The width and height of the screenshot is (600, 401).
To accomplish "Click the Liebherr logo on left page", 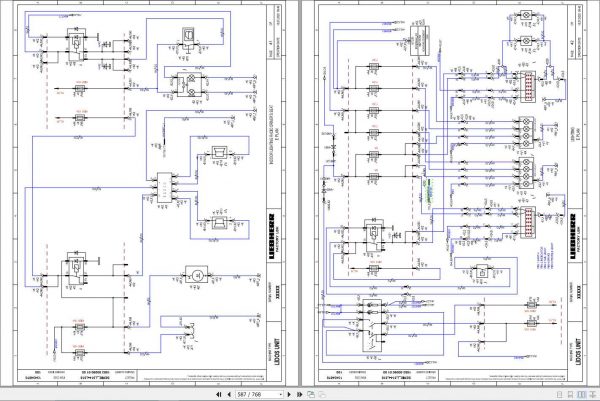I will tap(272, 236).
